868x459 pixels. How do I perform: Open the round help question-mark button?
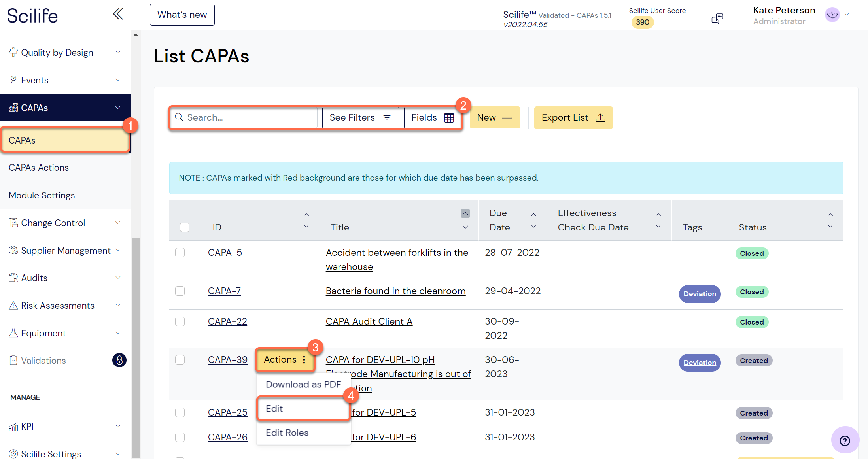tap(845, 440)
